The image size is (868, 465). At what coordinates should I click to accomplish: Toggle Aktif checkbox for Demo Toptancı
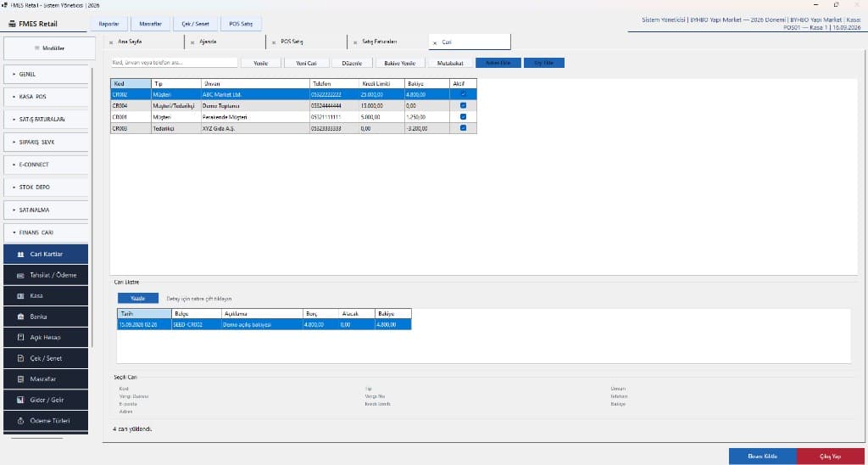[x=464, y=105]
